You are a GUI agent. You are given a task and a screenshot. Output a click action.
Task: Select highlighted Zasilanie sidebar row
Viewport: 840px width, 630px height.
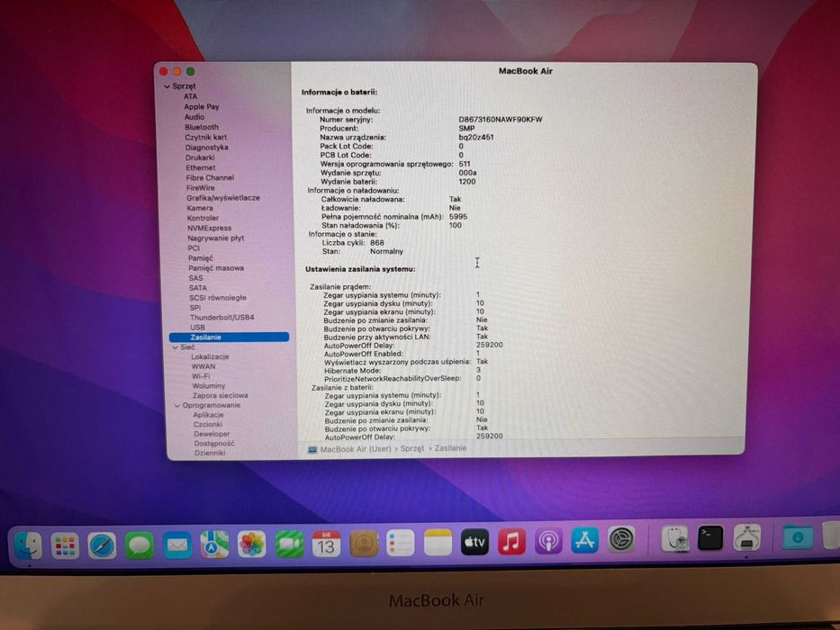pyautogui.click(x=229, y=337)
